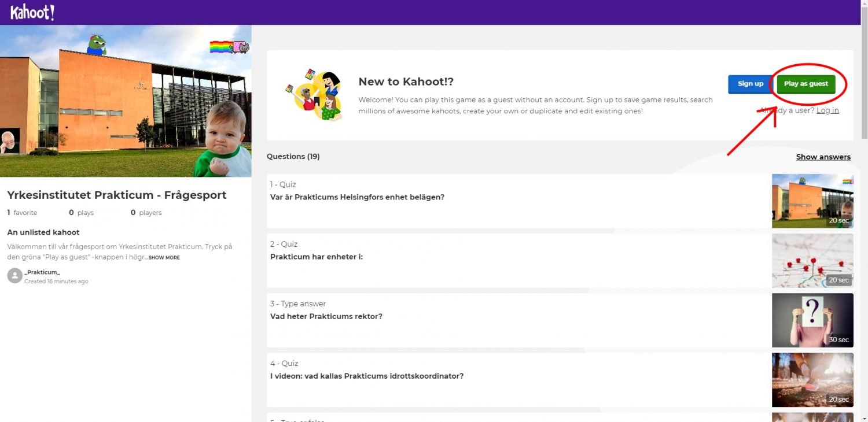Click the '3 - Type answer' label
The width and height of the screenshot is (868, 422).
coord(298,303)
